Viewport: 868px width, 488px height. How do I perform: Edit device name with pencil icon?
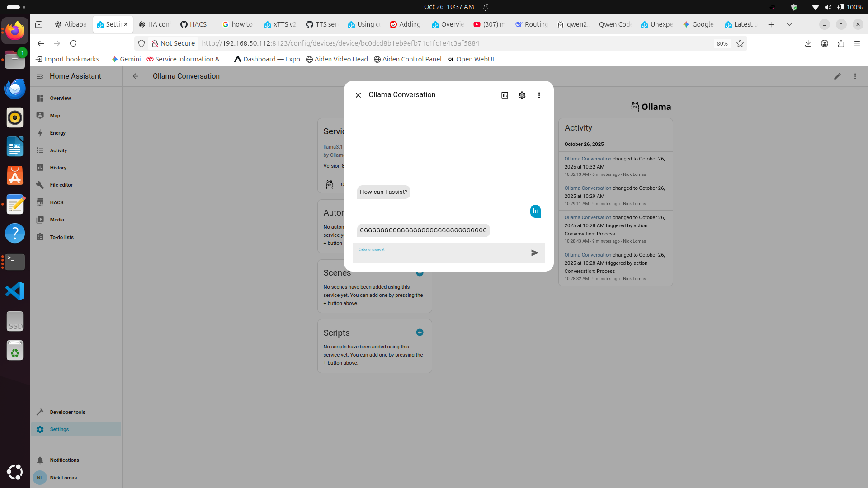pyautogui.click(x=837, y=76)
